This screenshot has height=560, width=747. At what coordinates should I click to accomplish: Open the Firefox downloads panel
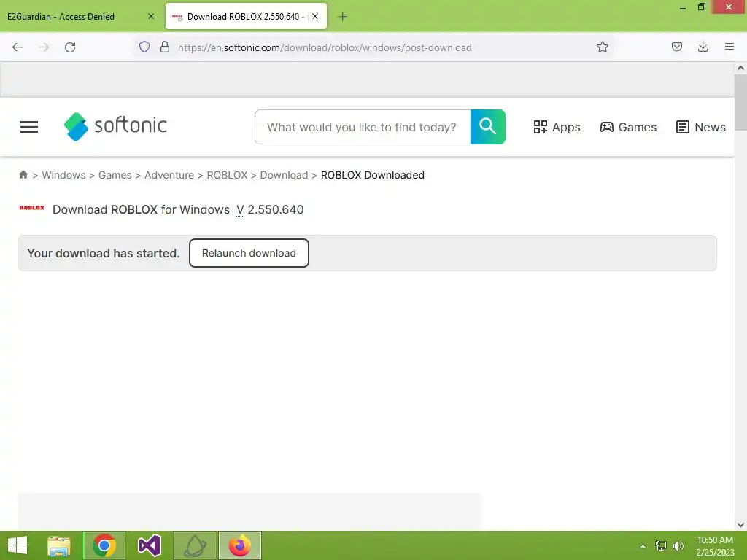703,47
